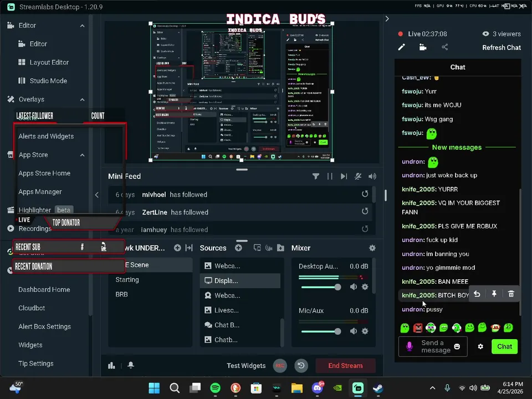The height and width of the screenshot is (399, 532).
Task: Click the Mic/Aux volume slider handle
Action: (337, 331)
